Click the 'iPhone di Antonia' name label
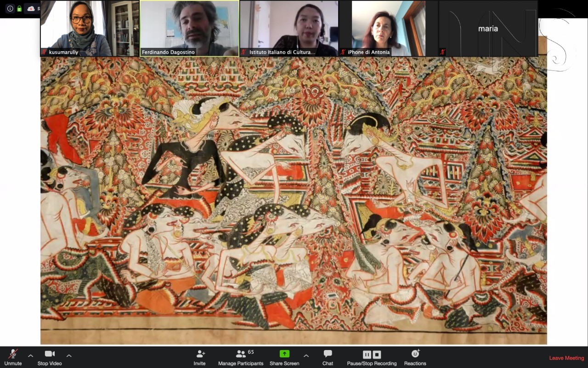The image size is (588, 368). (x=368, y=52)
